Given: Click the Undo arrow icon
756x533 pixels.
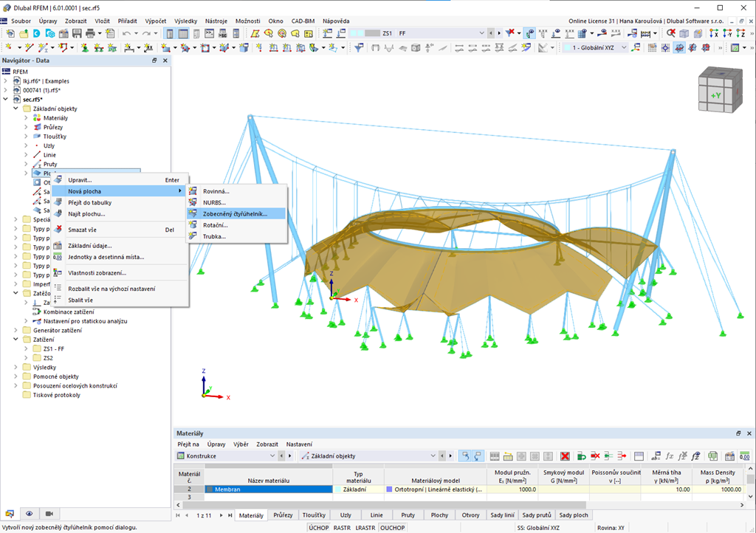Looking at the screenshot, I should [127, 33].
